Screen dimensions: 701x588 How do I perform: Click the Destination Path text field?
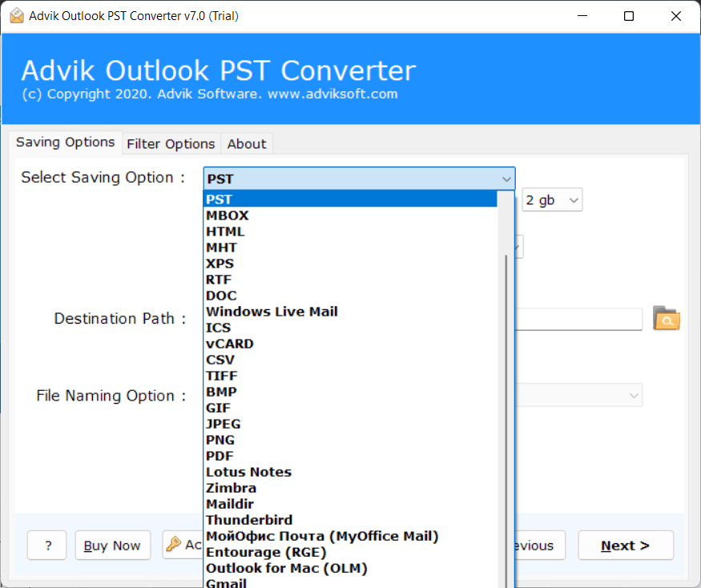point(579,319)
